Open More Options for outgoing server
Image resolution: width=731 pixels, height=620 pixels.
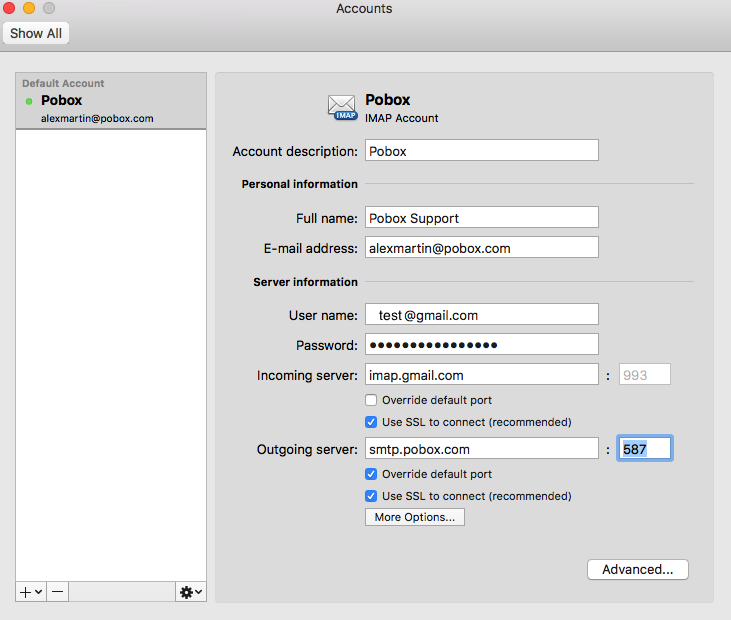click(415, 517)
